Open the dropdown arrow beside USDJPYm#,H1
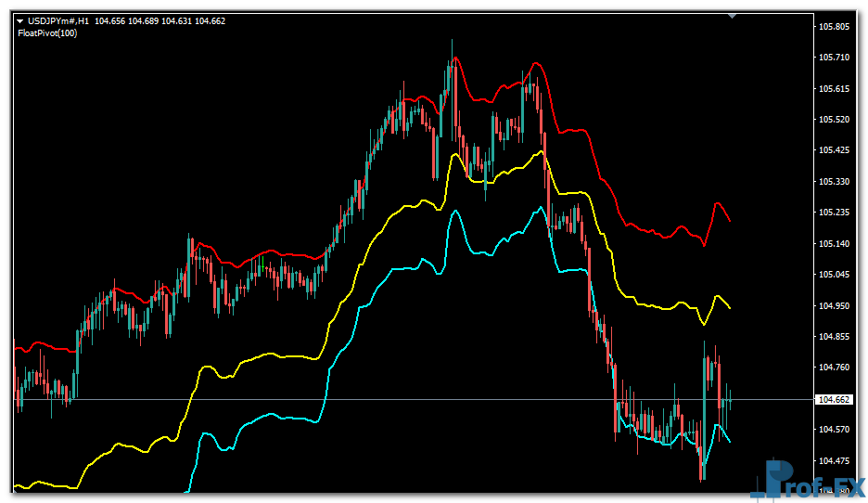This screenshot has height=503, width=868. click(x=20, y=20)
